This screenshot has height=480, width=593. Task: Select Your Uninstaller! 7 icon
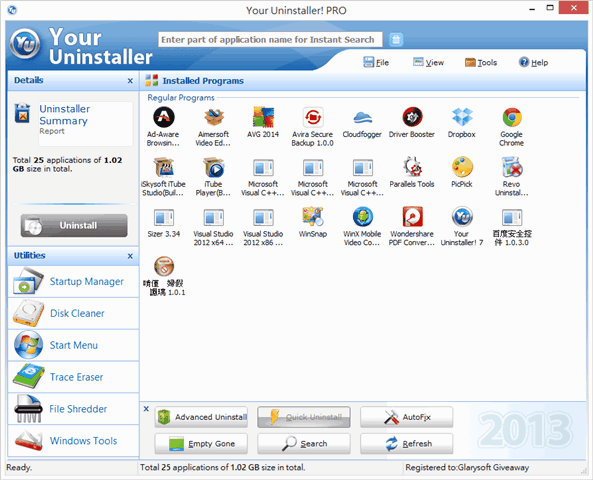(462, 217)
